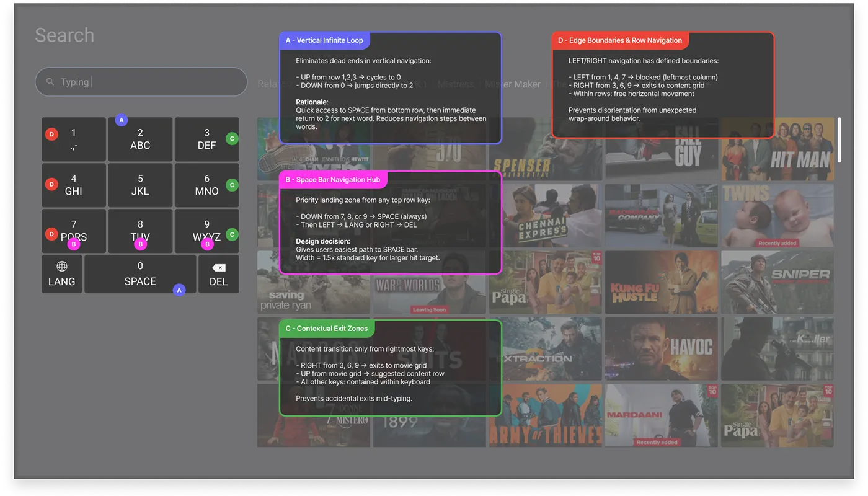
Task: Click the green C badge on the 6 MNO key
Action: click(x=232, y=185)
